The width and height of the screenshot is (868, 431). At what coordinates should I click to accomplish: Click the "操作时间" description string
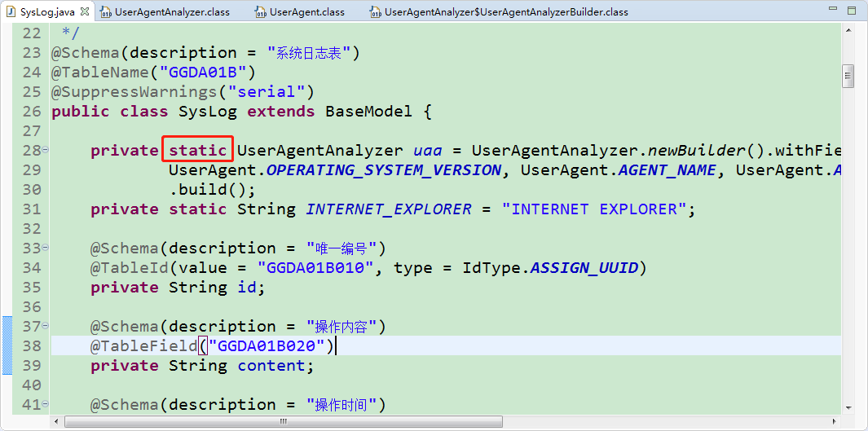[x=342, y=404]
